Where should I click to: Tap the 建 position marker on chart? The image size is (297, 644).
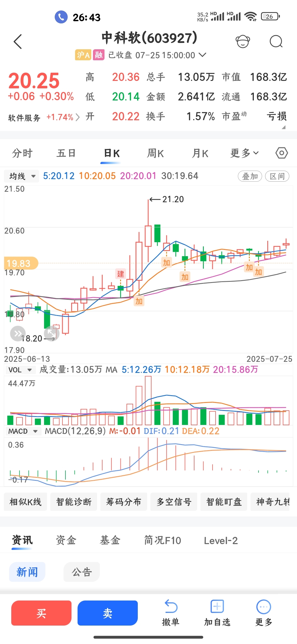120,274
